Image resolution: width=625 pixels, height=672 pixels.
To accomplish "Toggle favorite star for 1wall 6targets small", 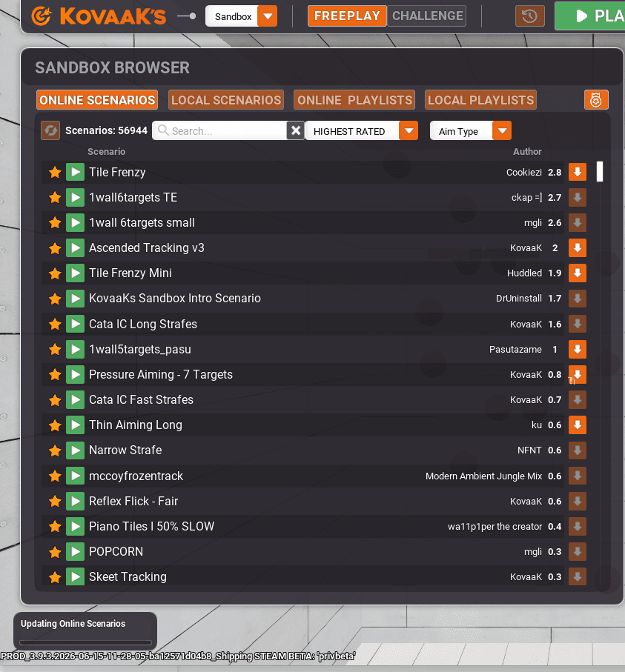I will coord(55,223).
